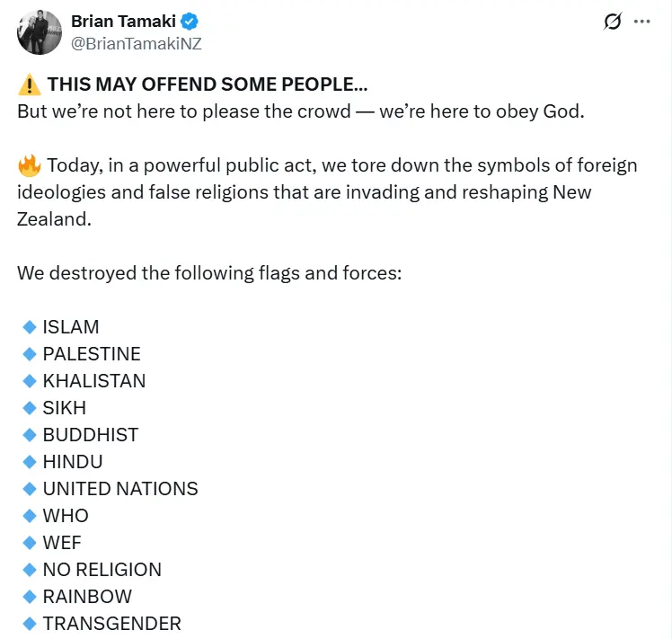The height and width of the screenshot is (639, 672).
Task: Click the "BUDDHIST" list item text
Action: coord(91,435)
